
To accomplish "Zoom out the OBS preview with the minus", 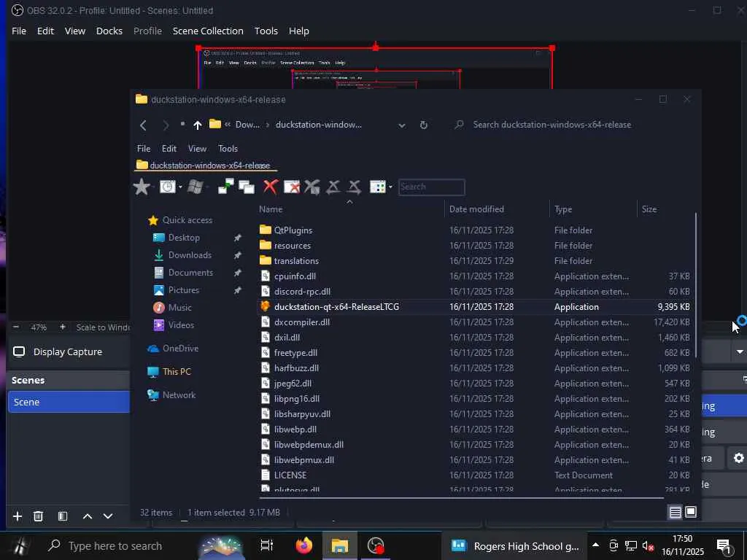I will point(16,327).
